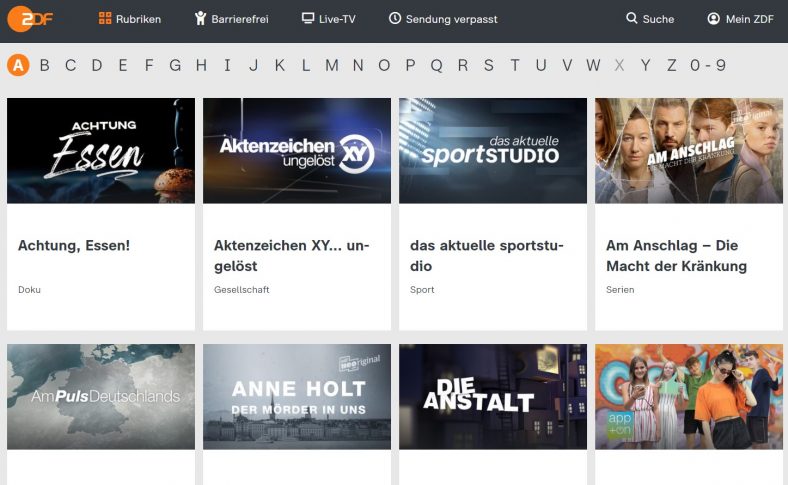Viewport: 788px width, 485px height.
Task: Open das aktuelle sportstudio thumbnail
Action: click(493, 151)
